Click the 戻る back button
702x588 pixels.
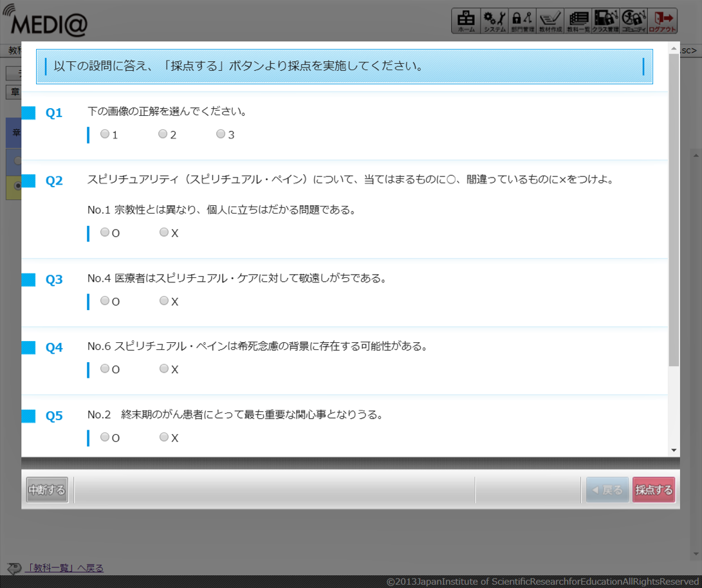point(607,490)
